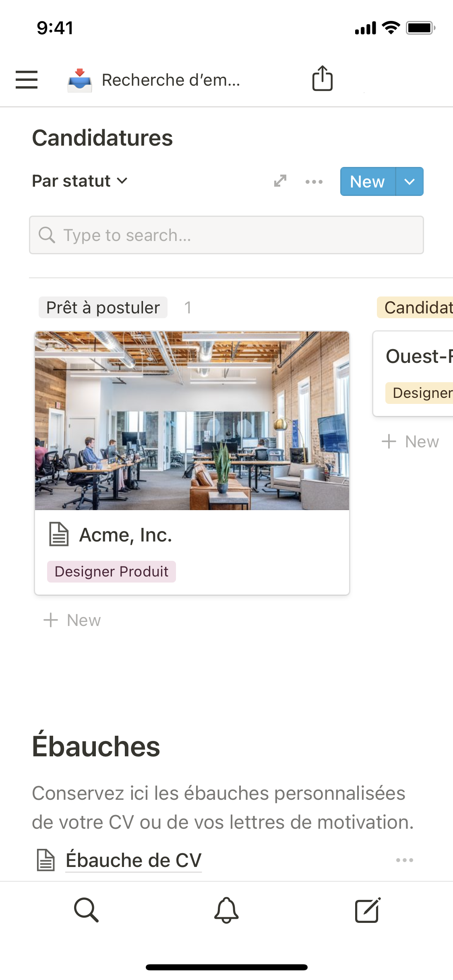Open the Ébauche de CV page link
The image size is (453, 980).
[x=133, y=860]
